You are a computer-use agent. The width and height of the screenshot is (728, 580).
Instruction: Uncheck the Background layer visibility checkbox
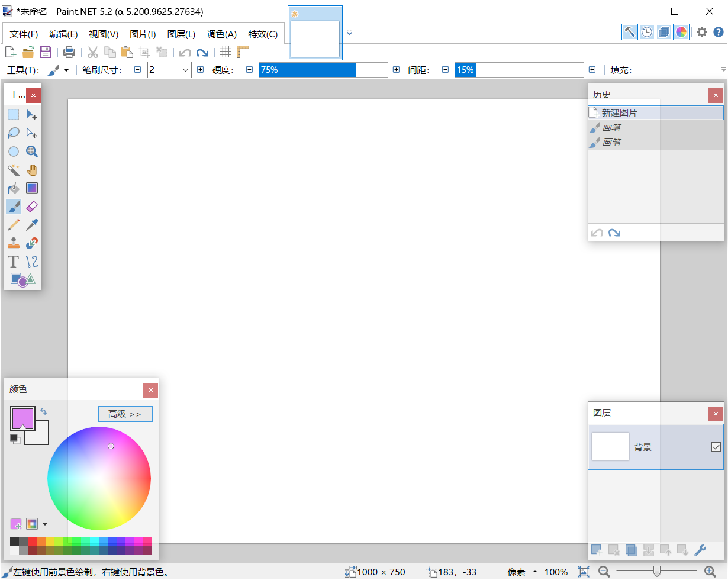(x=716, y=447)
